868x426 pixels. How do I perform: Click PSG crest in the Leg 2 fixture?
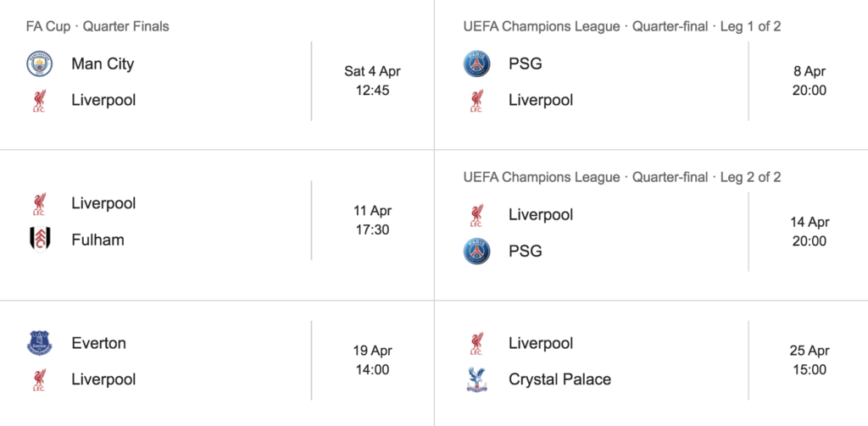476,252
